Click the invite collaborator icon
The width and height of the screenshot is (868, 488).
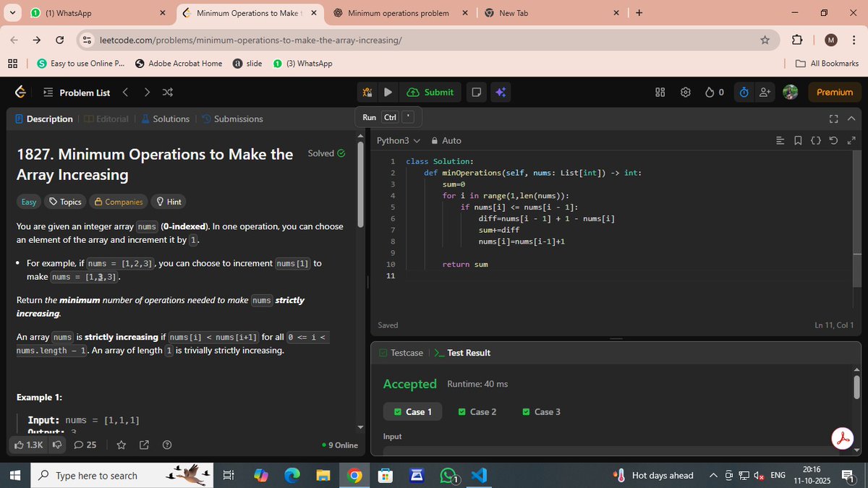pyautogui.click(x=765, y=92)
